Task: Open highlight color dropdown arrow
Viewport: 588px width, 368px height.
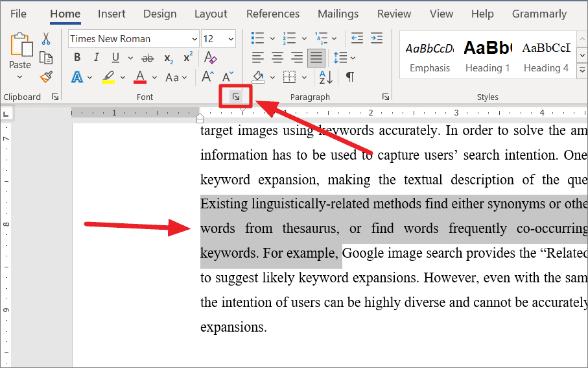Action: click(123, 78)
